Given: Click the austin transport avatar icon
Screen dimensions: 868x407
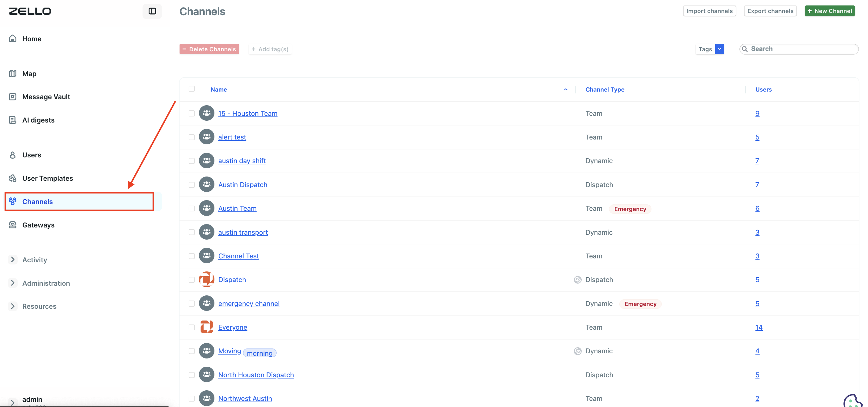Looking at the screenshot, I should (207, 232).
